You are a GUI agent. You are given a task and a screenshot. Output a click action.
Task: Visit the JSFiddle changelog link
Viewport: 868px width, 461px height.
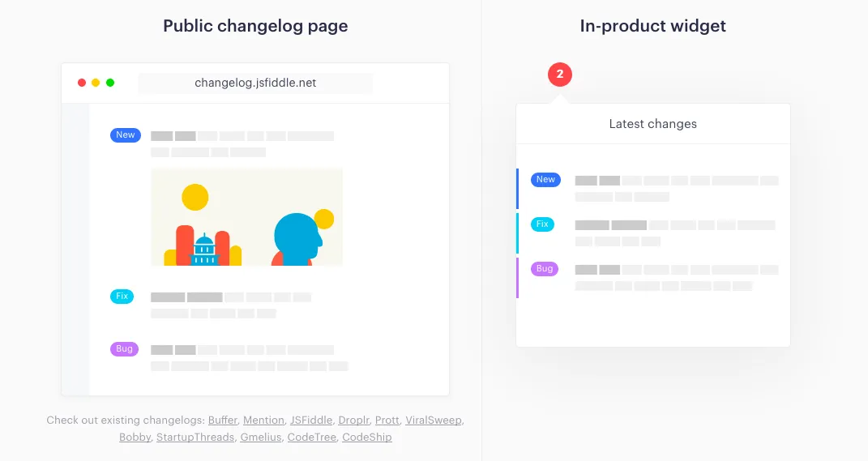click(x=311, y=420)
